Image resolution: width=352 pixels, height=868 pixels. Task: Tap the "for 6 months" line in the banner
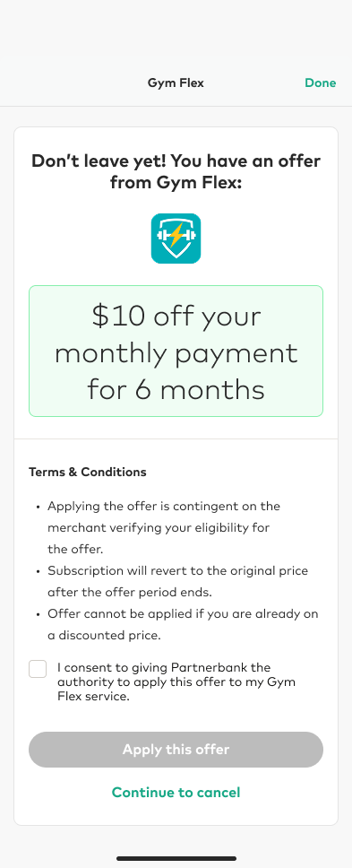[x=176, y=389]
